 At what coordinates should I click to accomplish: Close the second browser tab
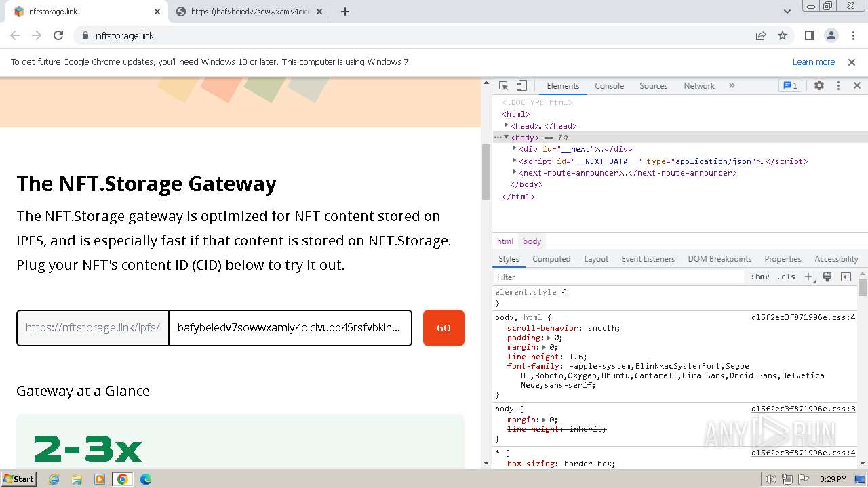click(319, 12)
